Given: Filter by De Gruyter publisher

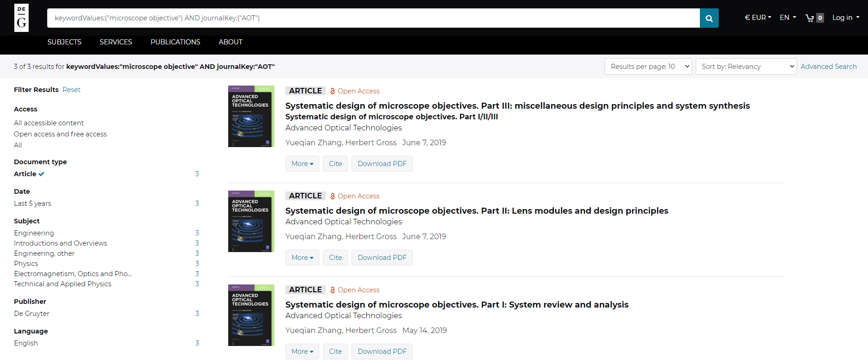Looking at the screenshot, I should pos(32,314).
